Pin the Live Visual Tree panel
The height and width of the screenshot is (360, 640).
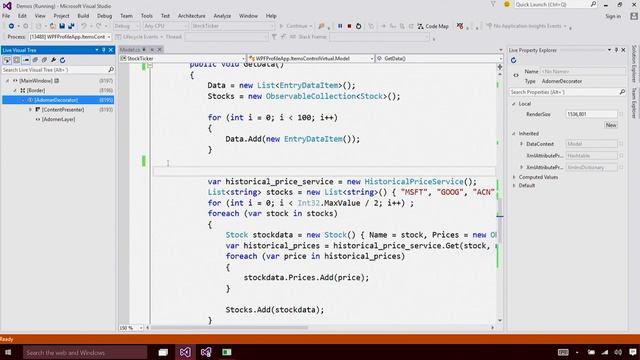(x=104, y=50)
